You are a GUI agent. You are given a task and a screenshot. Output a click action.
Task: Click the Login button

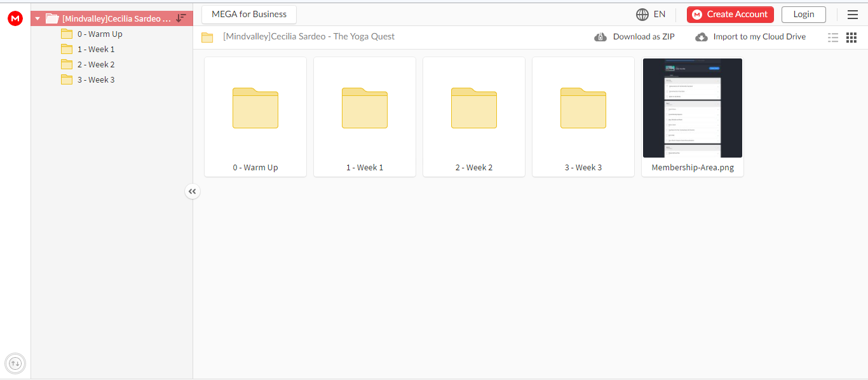click(804, 14)
